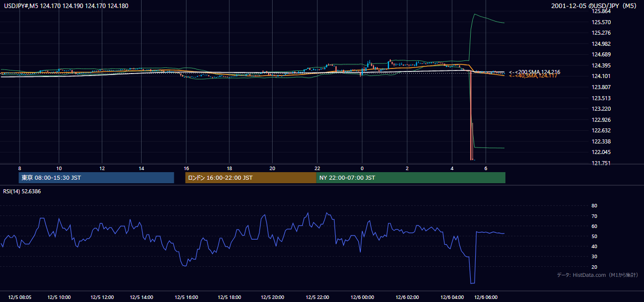Click price axis value 125.276
This screenshot has height=302, width=644.
point(601,33)
